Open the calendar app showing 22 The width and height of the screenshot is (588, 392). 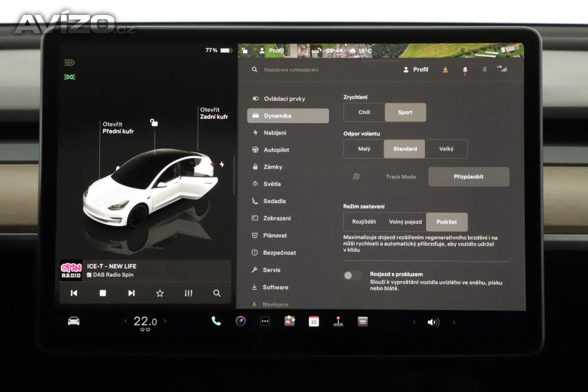pyautogui.click(x=314, y=321)
